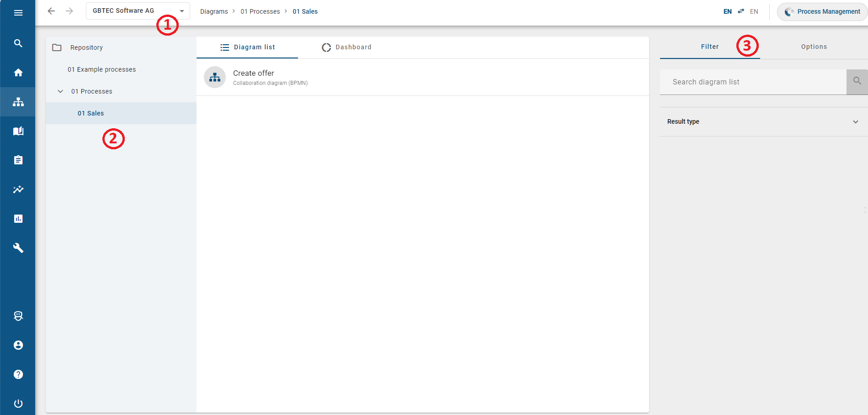Open the bar chart reports icon in sidebar

pos(18,219)
